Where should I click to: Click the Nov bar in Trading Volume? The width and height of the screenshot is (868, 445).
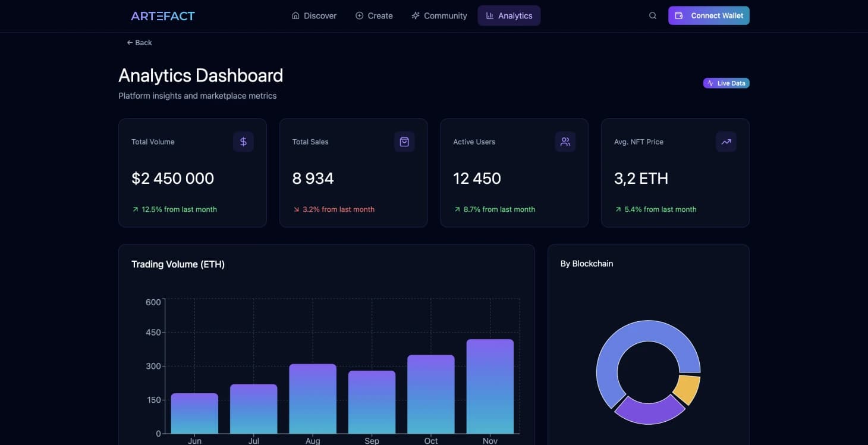pos(490,387)
